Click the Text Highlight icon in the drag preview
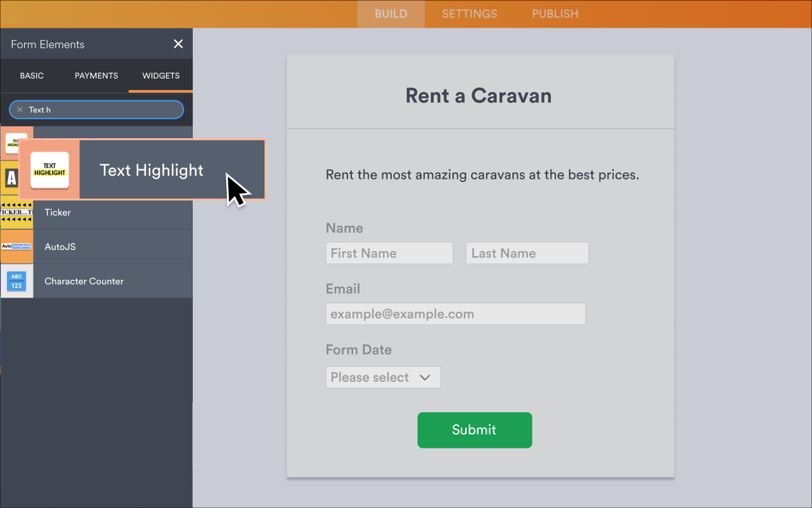This screenshot has width=812, height=508. [x=49, y=169]
